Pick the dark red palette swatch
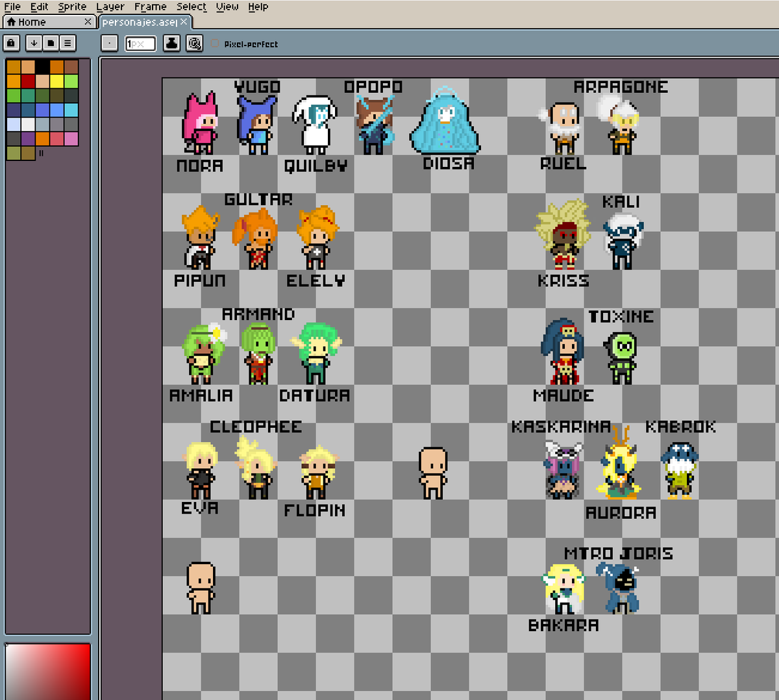The height and width of the screenshot is (700, 779). point(28,81)
